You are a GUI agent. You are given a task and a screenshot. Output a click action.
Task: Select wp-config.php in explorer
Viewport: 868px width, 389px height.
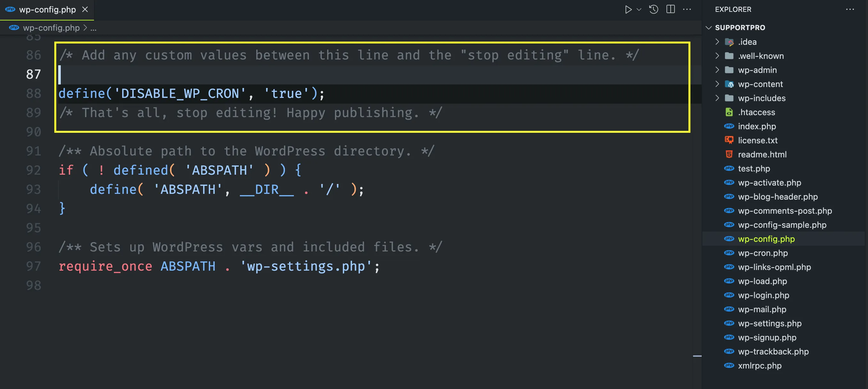766,239
